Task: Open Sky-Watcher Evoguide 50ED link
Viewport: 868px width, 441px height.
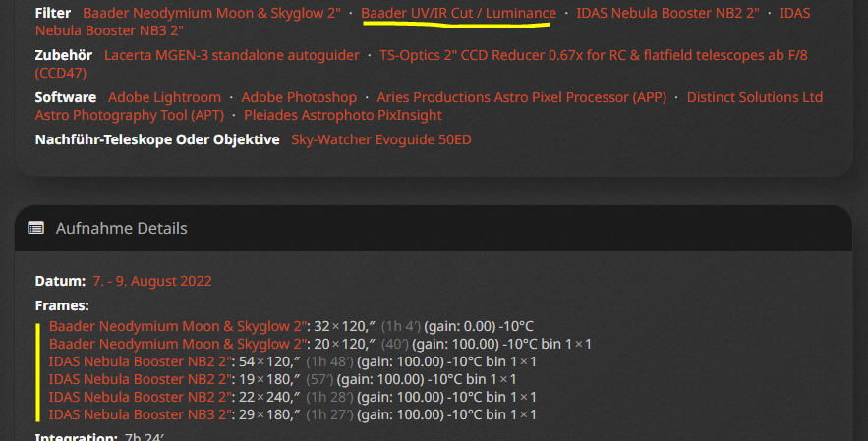Action: point(381,139)
